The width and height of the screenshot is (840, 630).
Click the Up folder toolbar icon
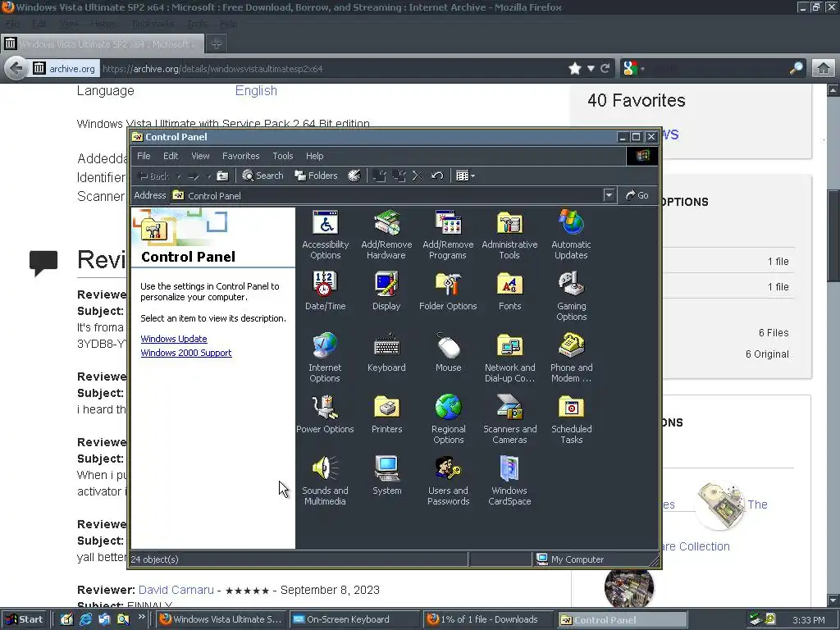(222, 176)
